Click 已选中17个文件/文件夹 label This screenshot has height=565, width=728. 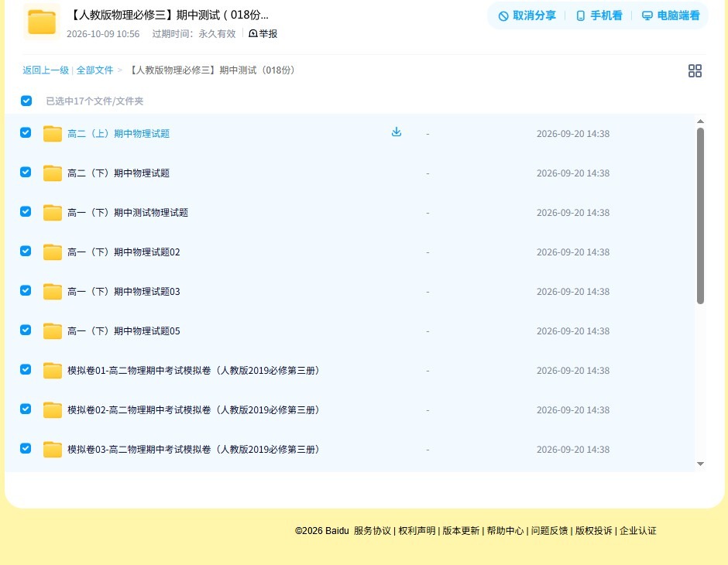point(94,101)
